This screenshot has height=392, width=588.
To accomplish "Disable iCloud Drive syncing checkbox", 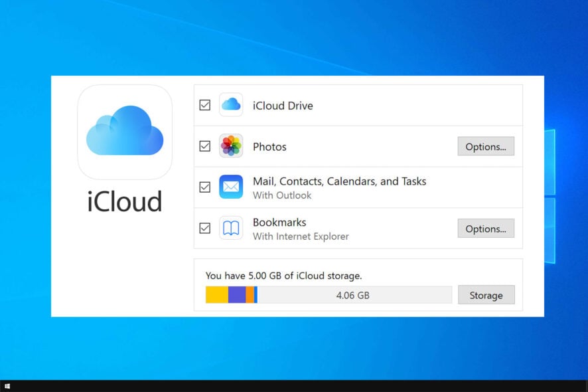I will click(x=205, y=104).
